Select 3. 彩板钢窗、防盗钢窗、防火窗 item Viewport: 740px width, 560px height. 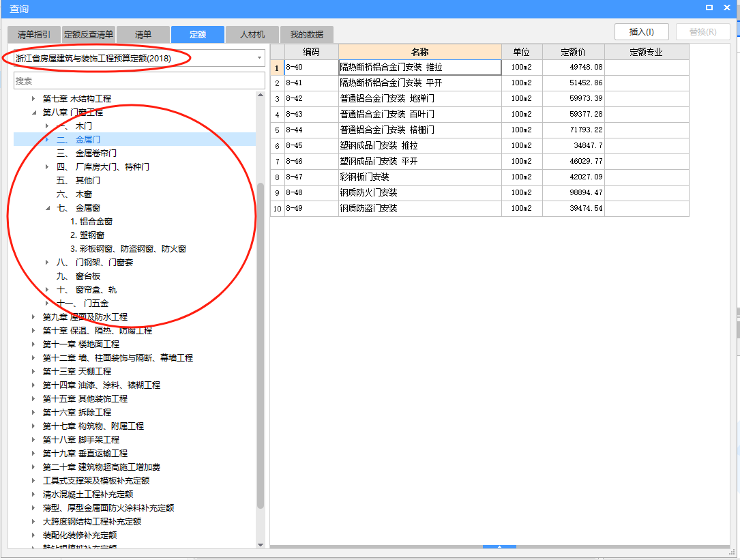128,249
